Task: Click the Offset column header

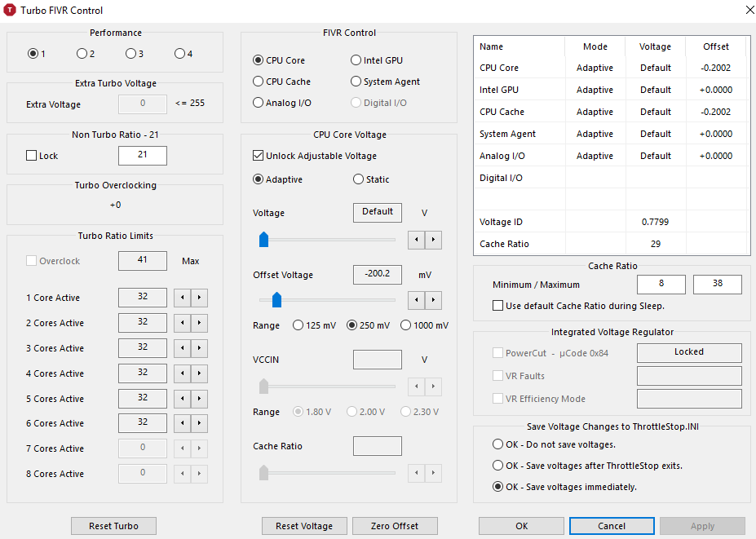Action: point(715,46)
